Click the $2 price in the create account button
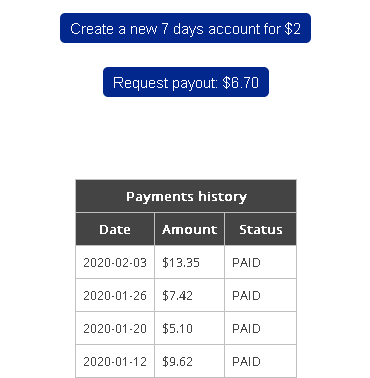 [x=293, y=29]
